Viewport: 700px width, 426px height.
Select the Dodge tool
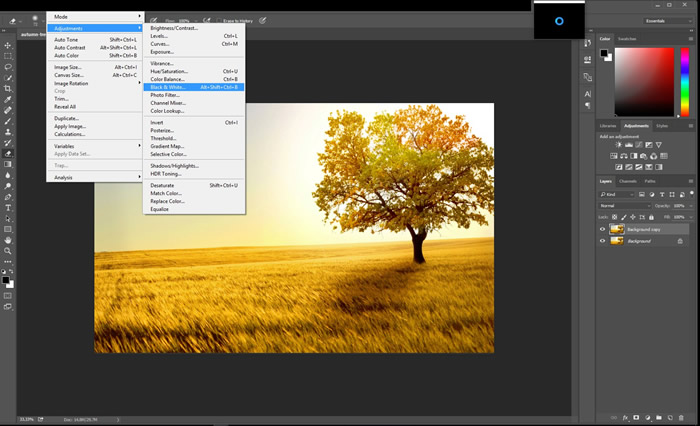pyautogui.click(x=8, y=186)
